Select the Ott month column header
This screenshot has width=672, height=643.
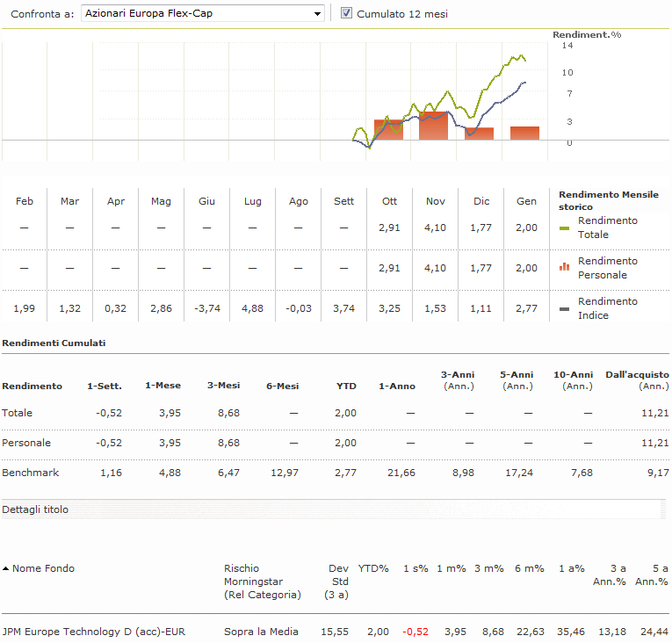[x=389, y=201]
